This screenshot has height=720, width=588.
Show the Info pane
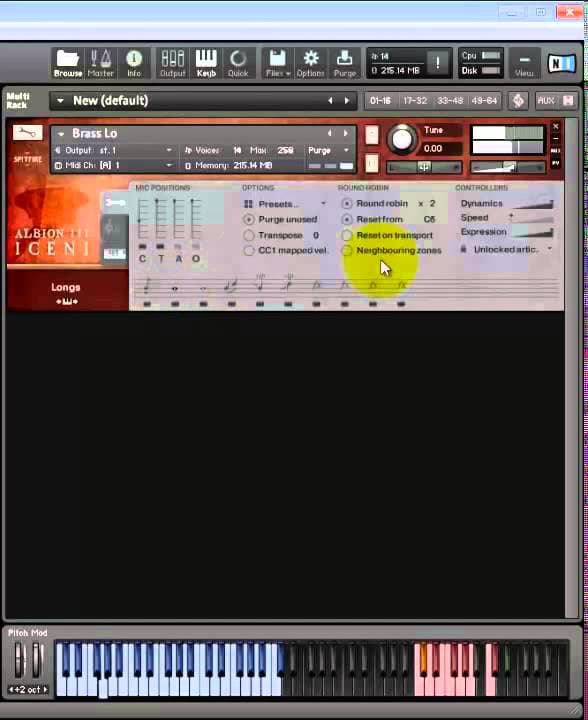tap(134, 63)
